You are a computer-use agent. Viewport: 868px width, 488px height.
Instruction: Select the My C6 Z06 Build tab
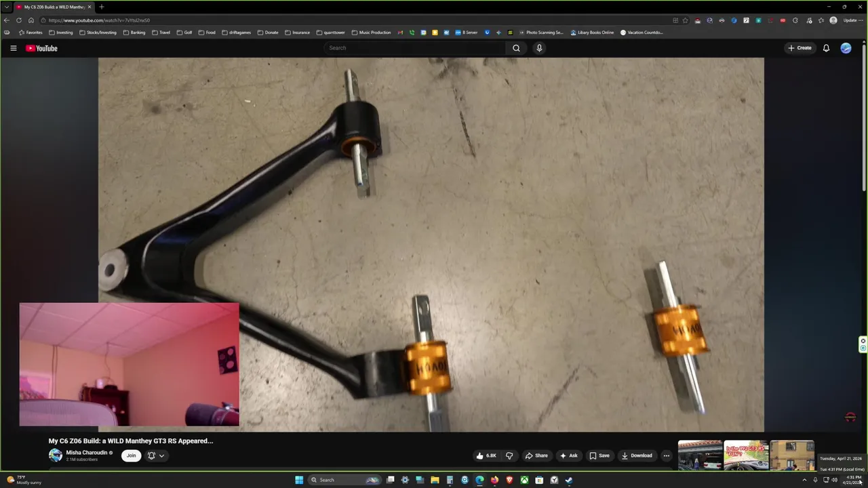[x=53, y=7]
